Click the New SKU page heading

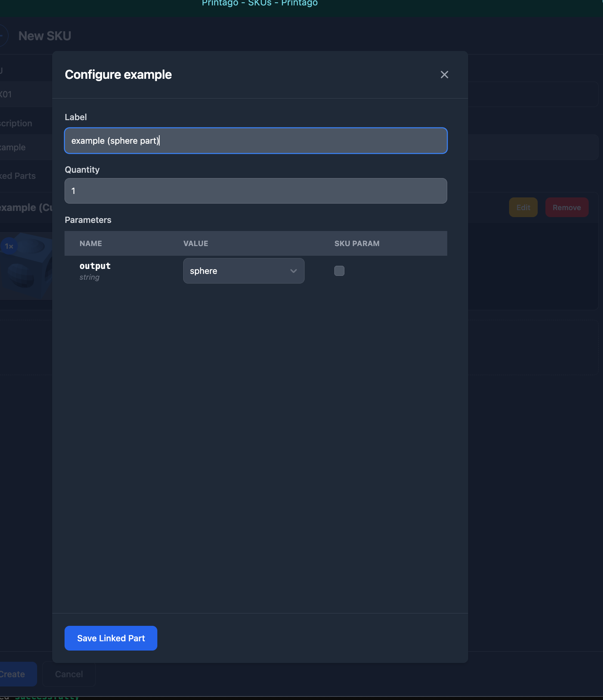pos(45,36)
